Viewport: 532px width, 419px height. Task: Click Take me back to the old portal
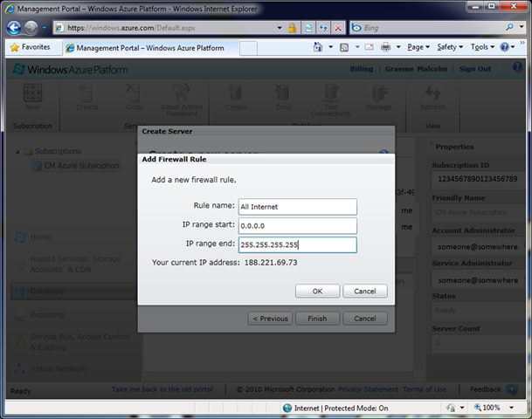pyautogui.click(x=162, y=389)
